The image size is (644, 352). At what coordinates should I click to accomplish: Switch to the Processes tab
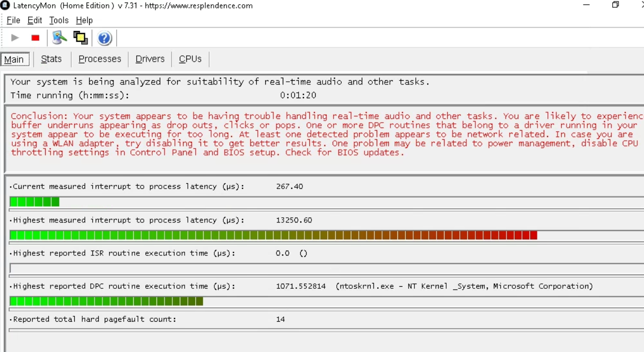100,59
